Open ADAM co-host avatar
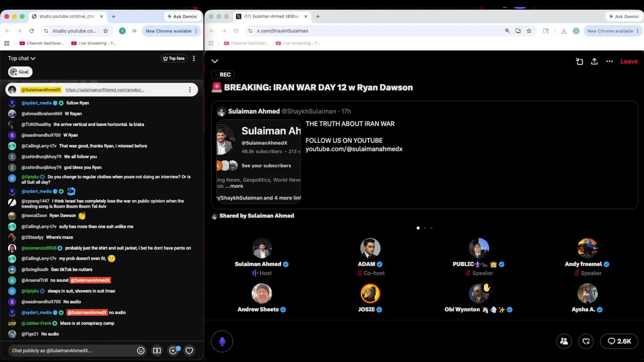This screenshot has width=644, height=362. click(370, 248)
